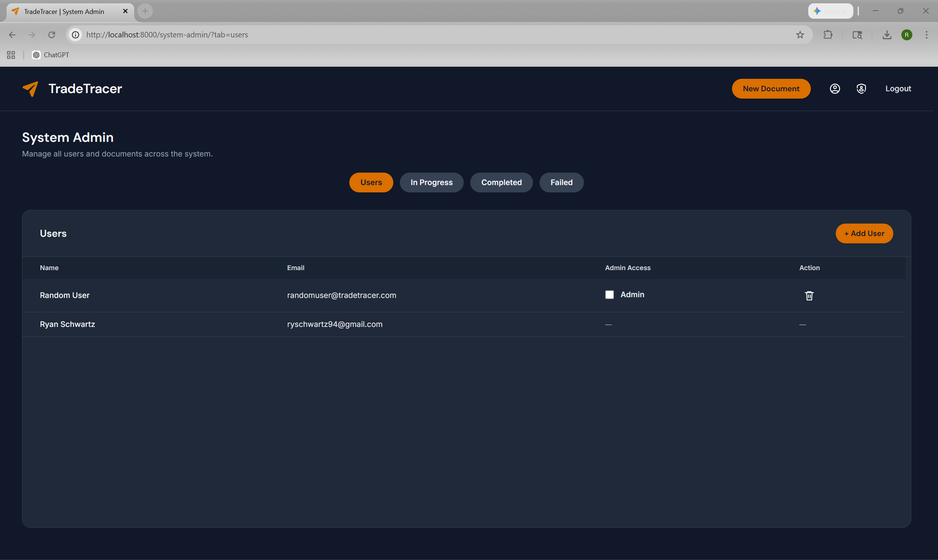Click the Users panel heading

[53, 233]
